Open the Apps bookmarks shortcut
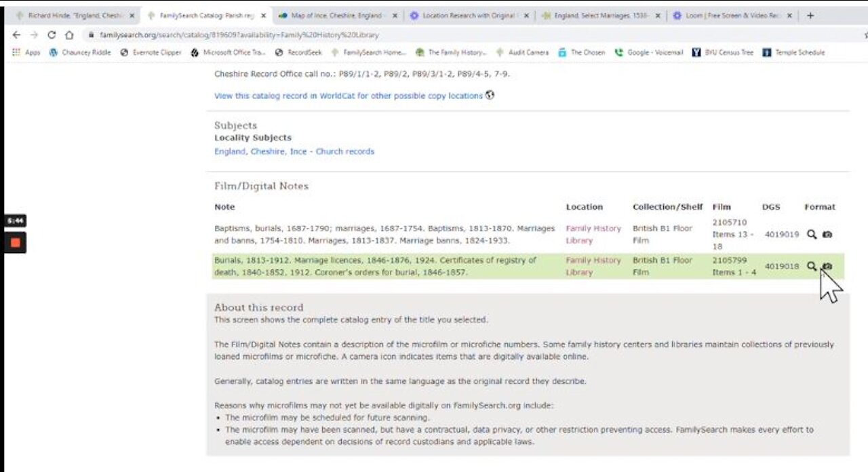The height and width of the screenshot is (472, 868). click(x=26, y=52)
